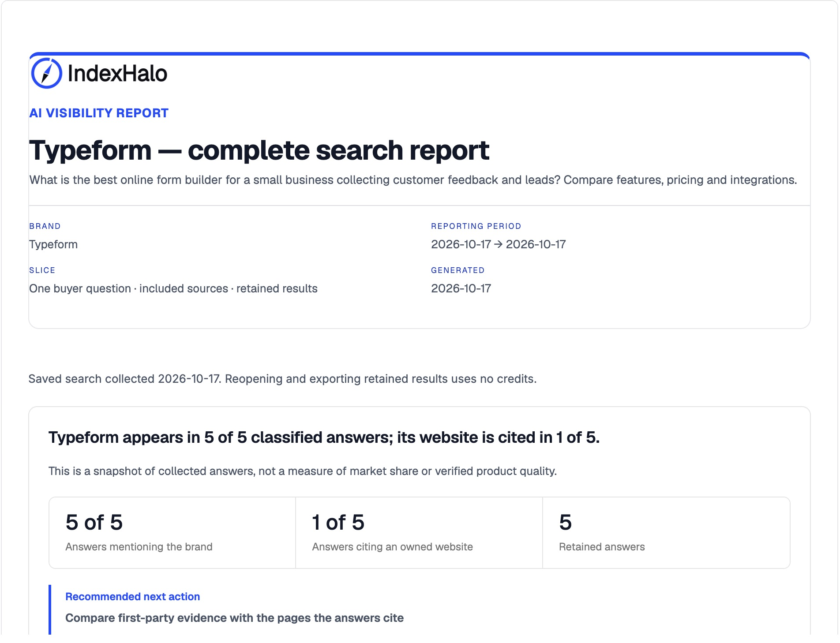840x643 pixels.
Task: Select the brand value Typeform
Action: click(x=53, y=244)
